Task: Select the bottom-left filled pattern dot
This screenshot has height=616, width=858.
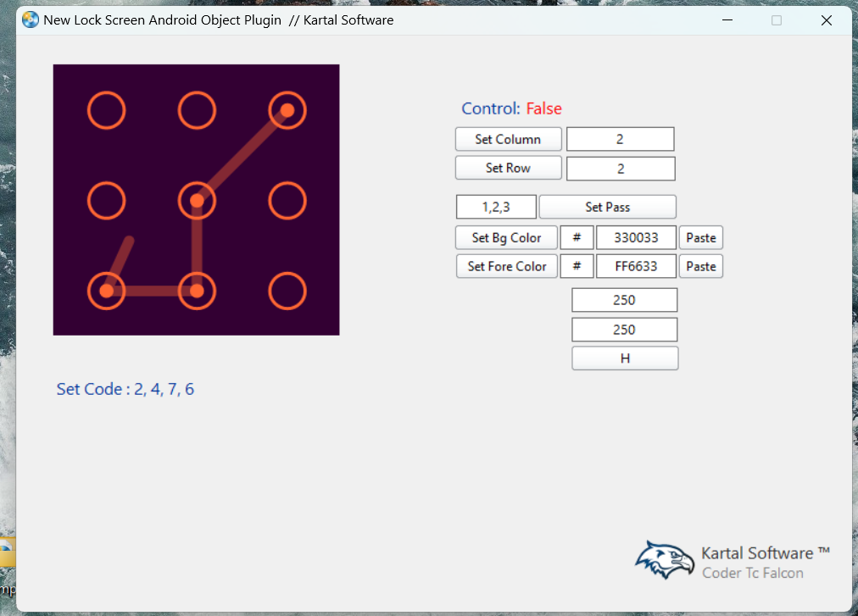Action: [x=107, y=291]
